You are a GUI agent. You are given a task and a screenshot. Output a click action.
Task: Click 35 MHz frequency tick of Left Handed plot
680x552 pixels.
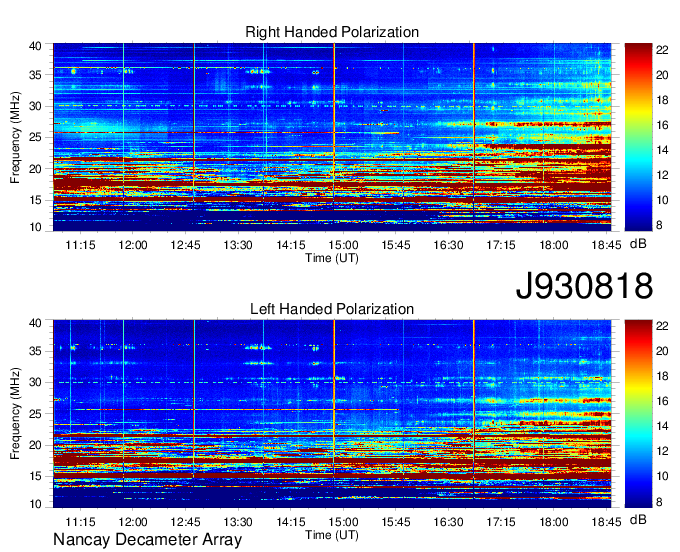click(x=36, y=351)
